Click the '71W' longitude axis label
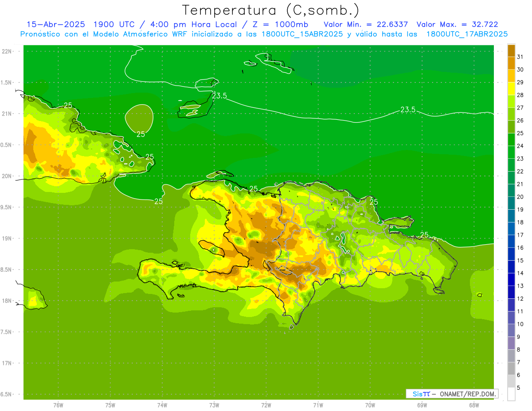 318,405
